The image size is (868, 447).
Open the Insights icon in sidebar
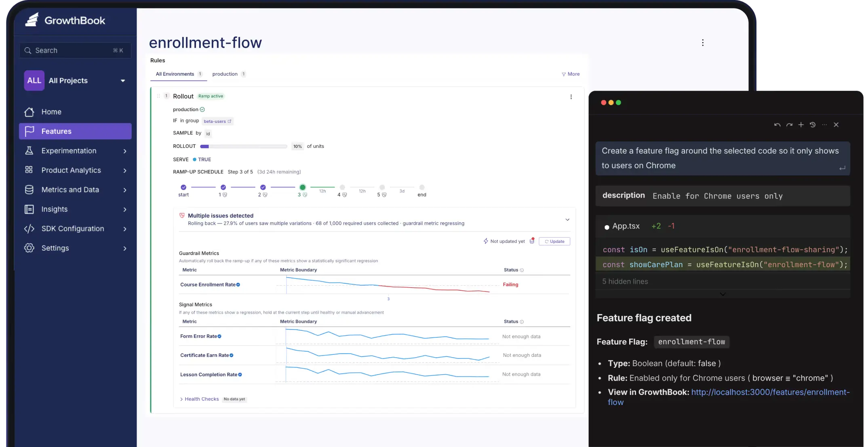pyautogui.click(x=29, y=209)
